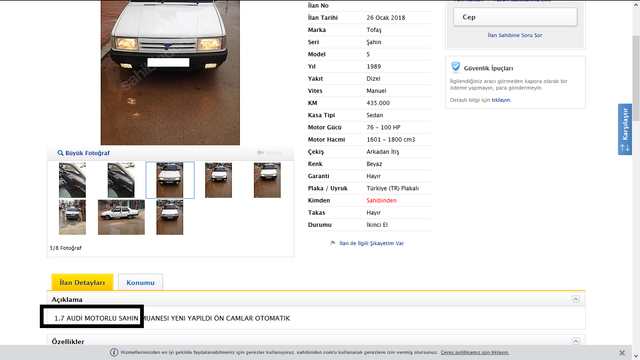Click the 1989 year value
This screenshot has width=640, height=360.
click(x=373, y=67)
